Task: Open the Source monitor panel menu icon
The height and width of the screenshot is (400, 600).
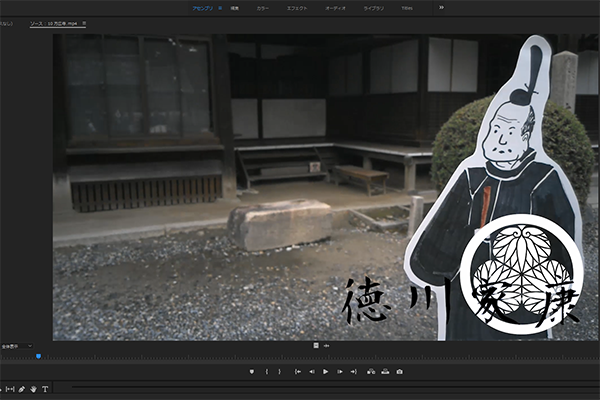Action: [x=84, y=23]
